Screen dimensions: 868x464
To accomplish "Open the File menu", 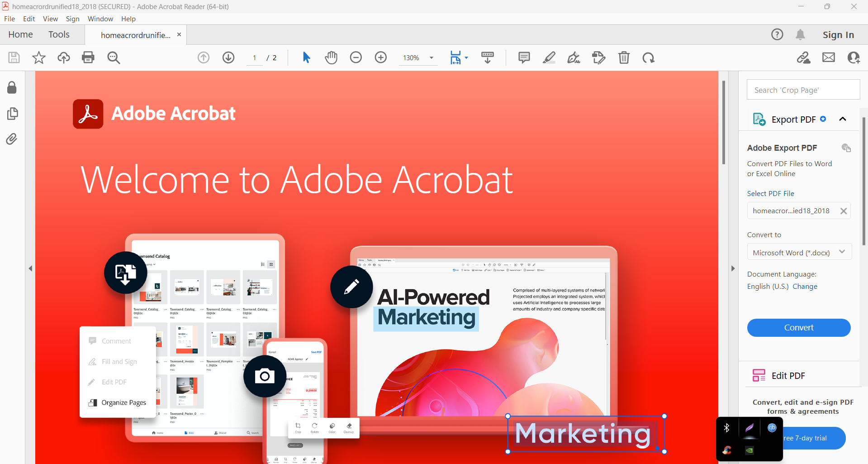I will coord(9,19).
